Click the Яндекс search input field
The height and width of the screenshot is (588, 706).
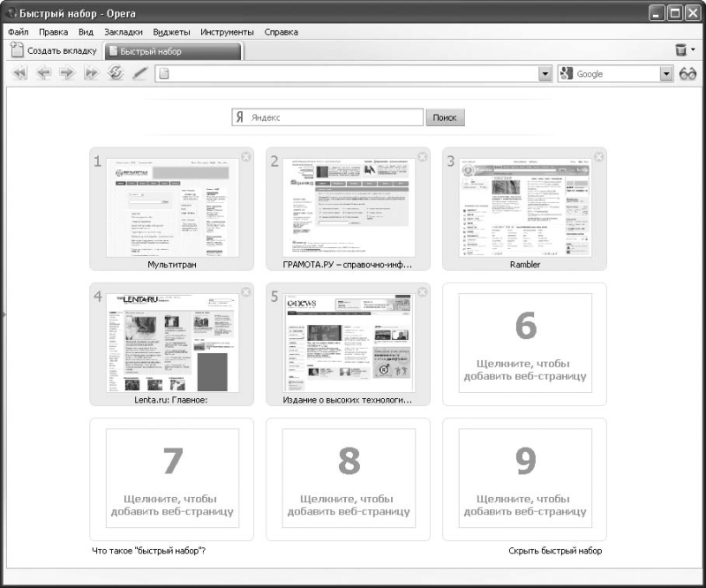pyautogui.click(x=335, y=117)
